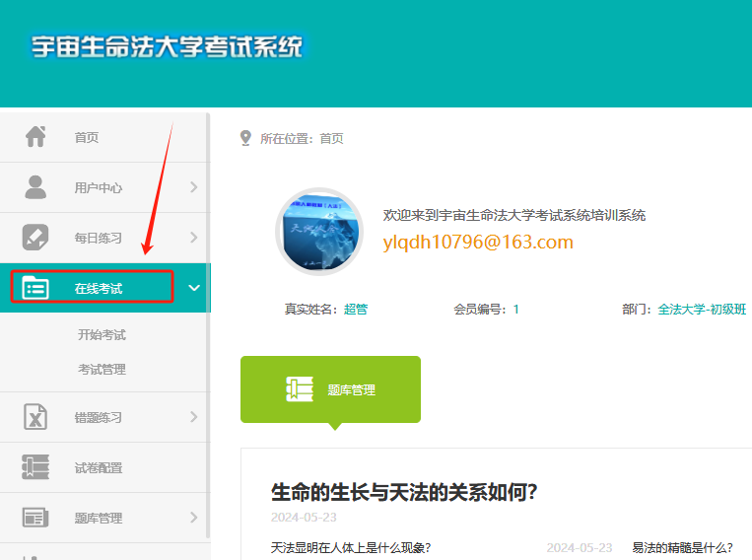Viewport: 752px width, 560px height.
Task: Open 考试管理 submenu item
Action: [x=102, y=370]
